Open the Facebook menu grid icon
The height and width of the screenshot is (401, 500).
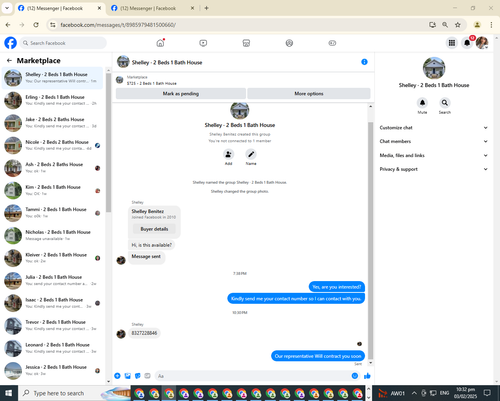(452, 43)
